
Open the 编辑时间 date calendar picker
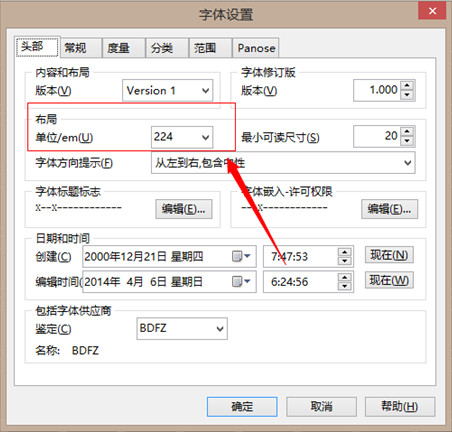[241, 282]
